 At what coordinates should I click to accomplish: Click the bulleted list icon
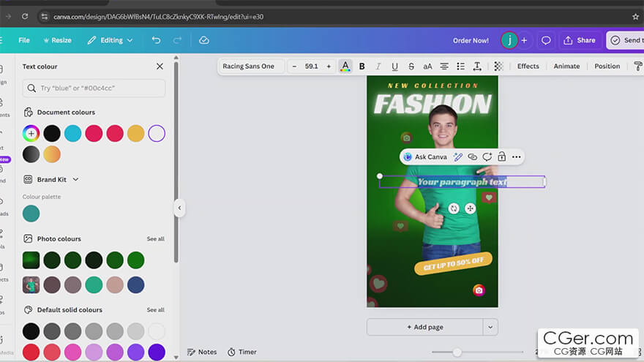pos(460,67)
